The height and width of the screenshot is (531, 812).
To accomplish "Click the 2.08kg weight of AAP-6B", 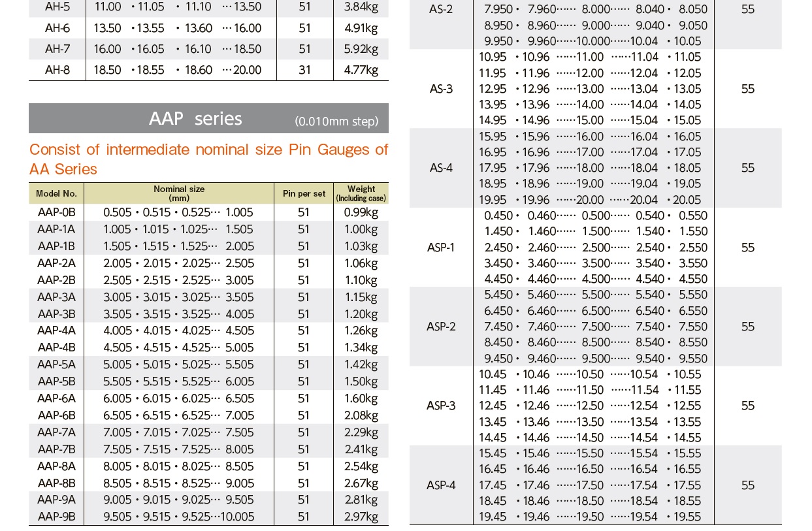I will click(x=361, y=415).
